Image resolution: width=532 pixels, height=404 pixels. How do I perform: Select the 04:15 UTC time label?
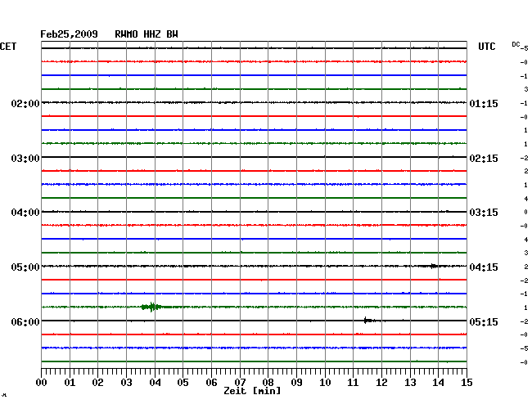tap(484, 267)
